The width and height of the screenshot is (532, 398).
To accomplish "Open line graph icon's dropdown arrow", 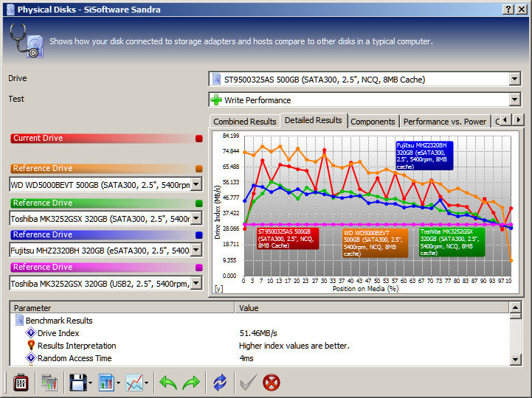I will tap(146, 383).
